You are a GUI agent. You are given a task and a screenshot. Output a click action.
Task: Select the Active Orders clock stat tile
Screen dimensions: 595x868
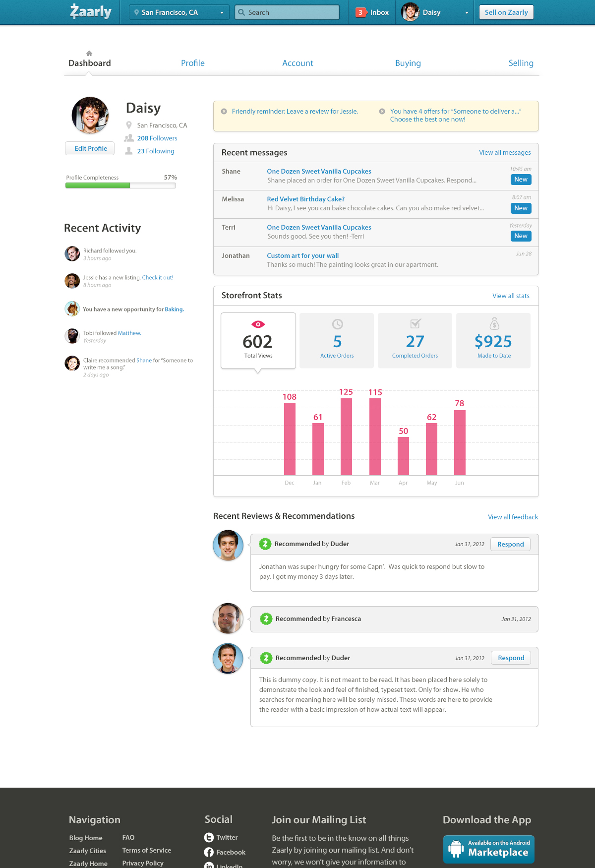coord(337,340)
